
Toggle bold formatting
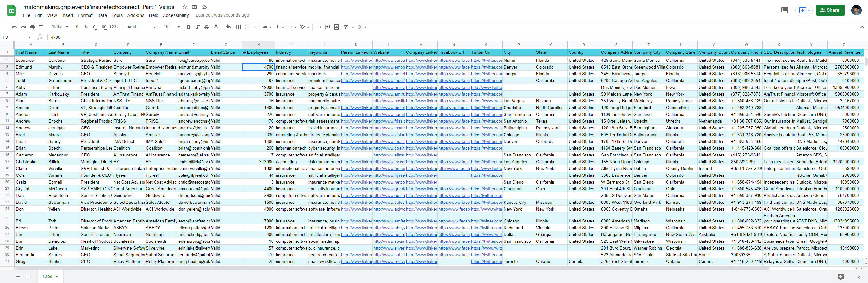click(x=188, y=27)
